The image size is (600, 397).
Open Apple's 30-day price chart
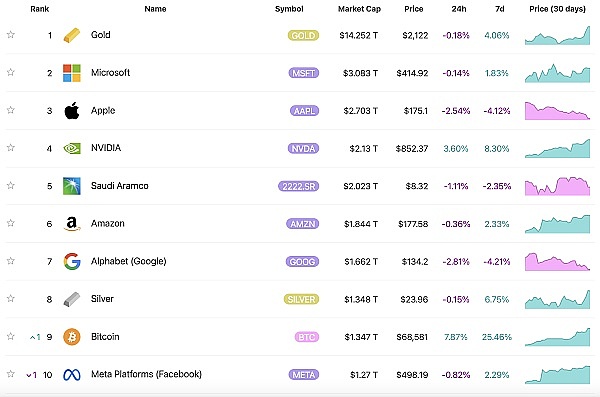tap(558, 111)
